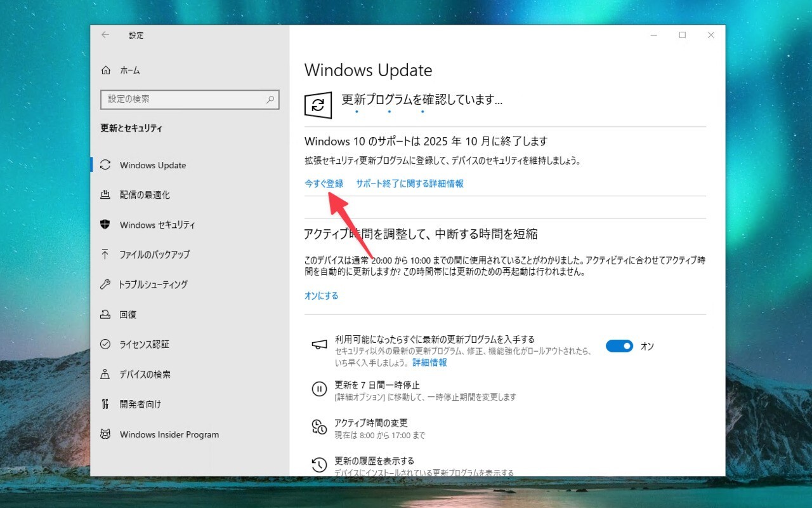Open Windows Insider Program page

pyautogui.click(x=169, y=434)
